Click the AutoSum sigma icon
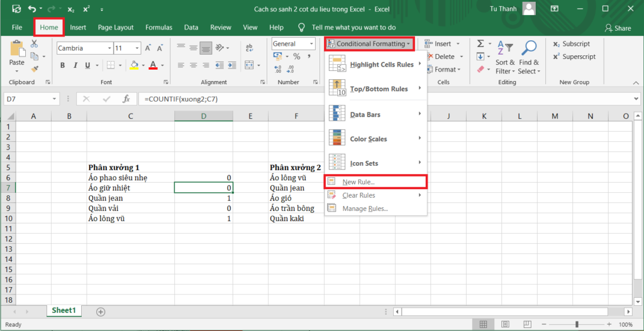 point(480,44)
